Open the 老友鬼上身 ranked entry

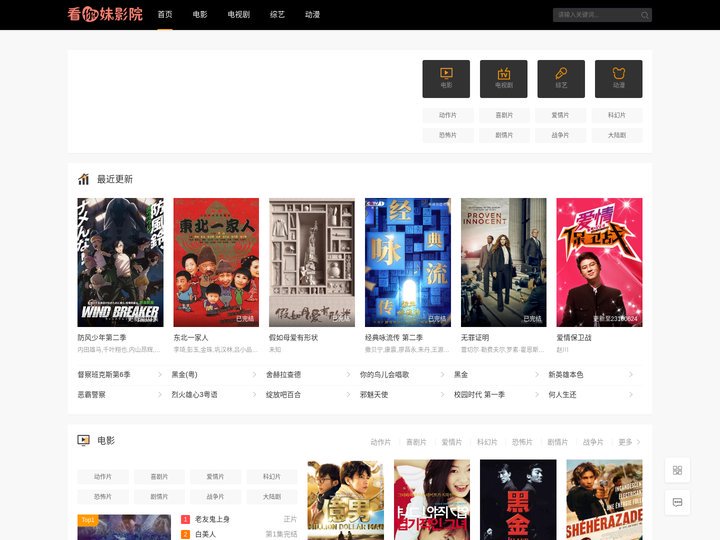tap(212, 519)
